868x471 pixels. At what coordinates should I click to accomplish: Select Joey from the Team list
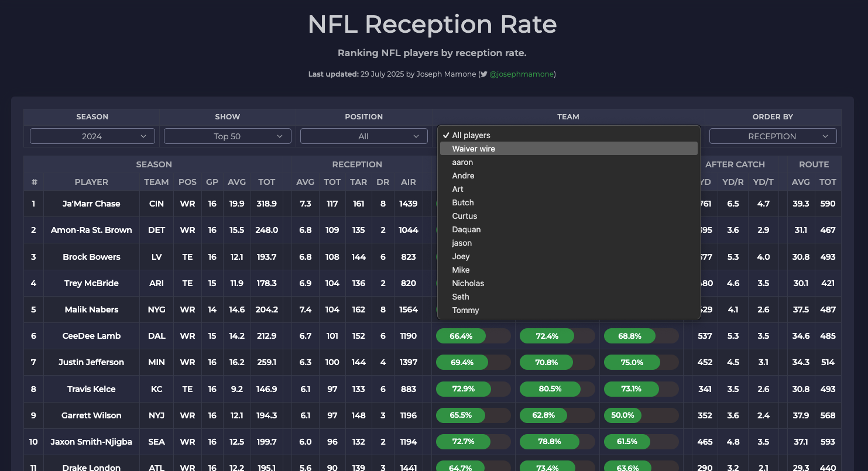pyautogui.click(x=568, y=256)
